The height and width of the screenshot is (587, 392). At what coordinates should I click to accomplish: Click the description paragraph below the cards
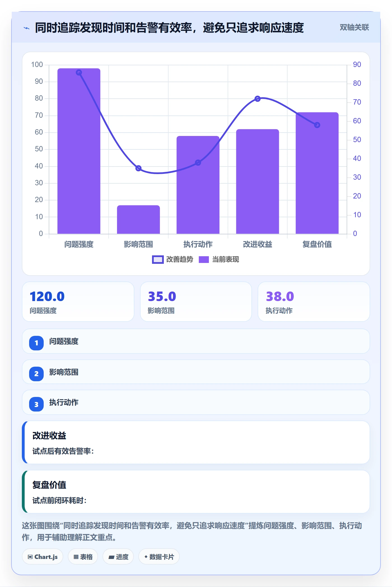[x=192, y=531]
